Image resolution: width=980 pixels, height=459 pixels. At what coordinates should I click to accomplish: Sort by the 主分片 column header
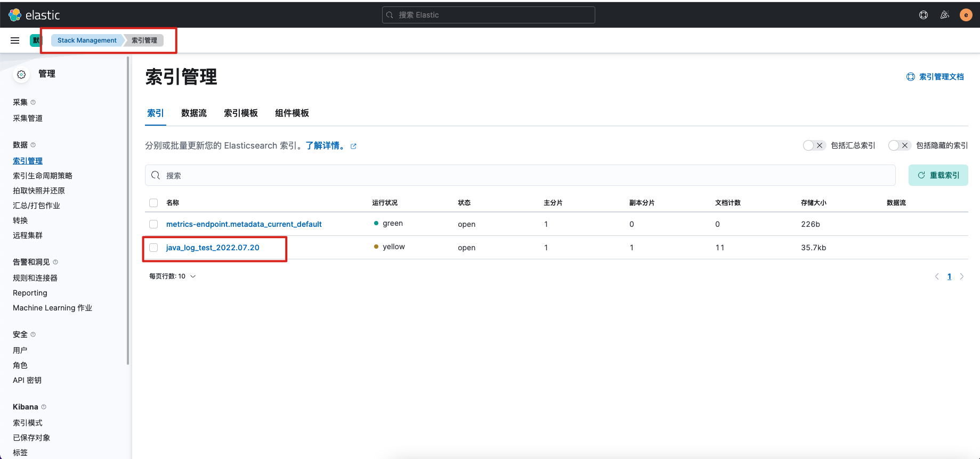click(x=553, y=203)
